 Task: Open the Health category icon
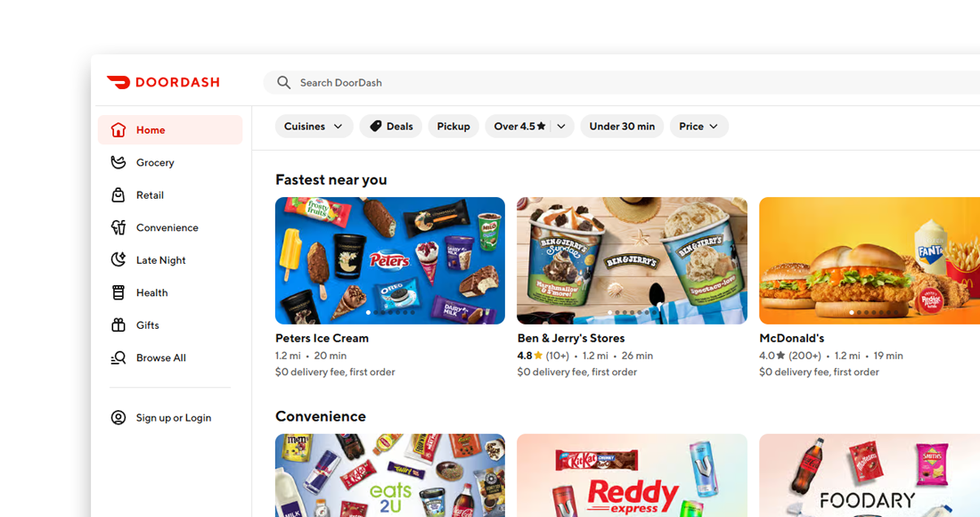click(x=118, y=292)
